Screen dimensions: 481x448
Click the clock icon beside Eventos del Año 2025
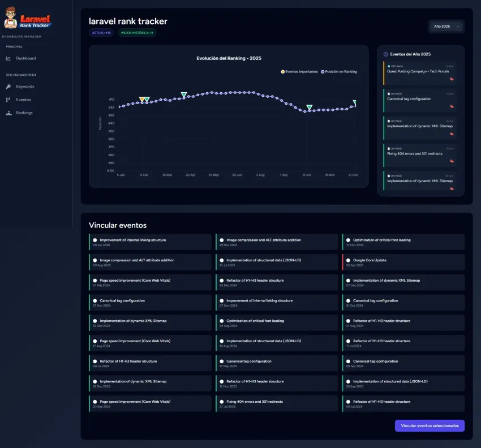[x=386, y=54]
